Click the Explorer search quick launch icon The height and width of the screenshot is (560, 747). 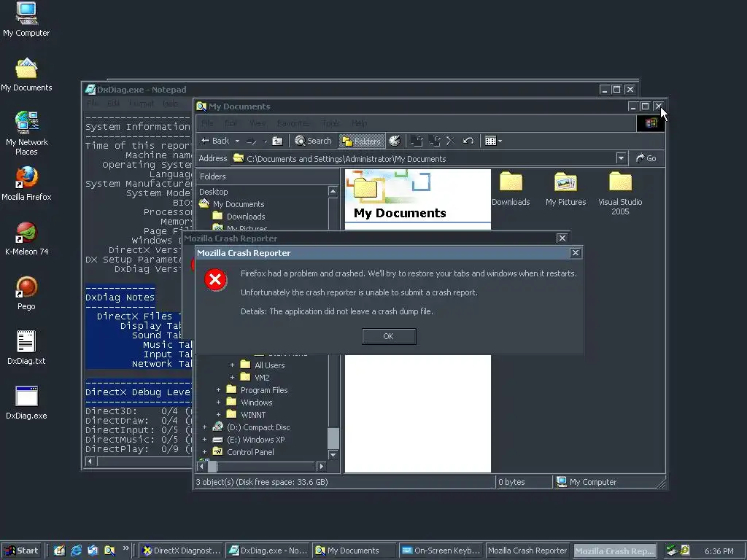[109, 551]
